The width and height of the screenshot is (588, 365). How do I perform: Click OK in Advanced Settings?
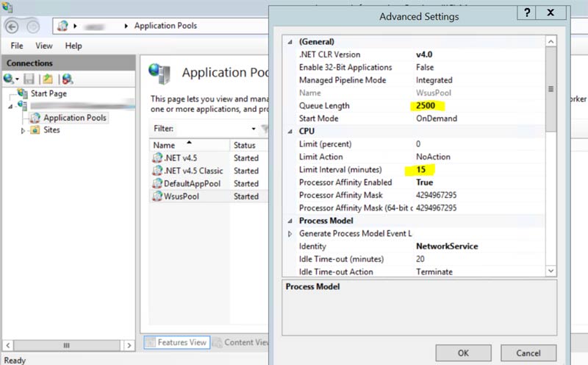pyautogui.click(x=463, y=353)
